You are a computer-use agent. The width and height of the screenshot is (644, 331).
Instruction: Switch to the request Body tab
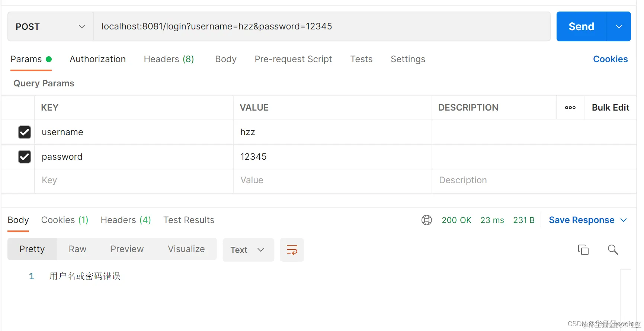click(x=226, y=59)
